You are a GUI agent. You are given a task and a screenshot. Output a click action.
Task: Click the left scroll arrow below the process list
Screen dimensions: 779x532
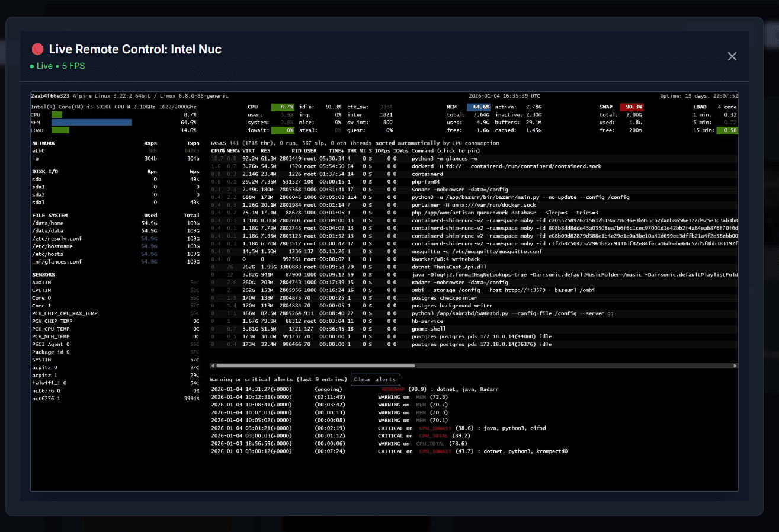(x=211, y=366)
